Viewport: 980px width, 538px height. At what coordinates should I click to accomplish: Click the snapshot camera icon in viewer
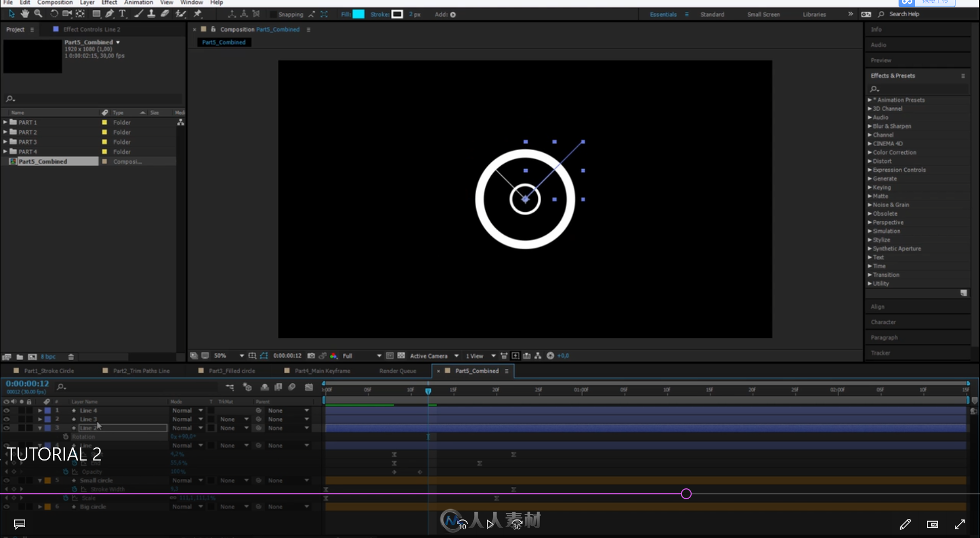(x=311, y=356)
